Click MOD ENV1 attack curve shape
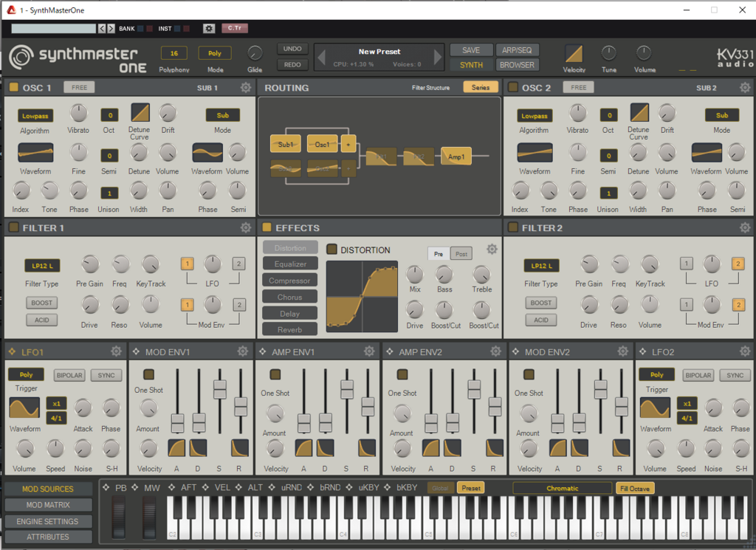 coord(176,448)
